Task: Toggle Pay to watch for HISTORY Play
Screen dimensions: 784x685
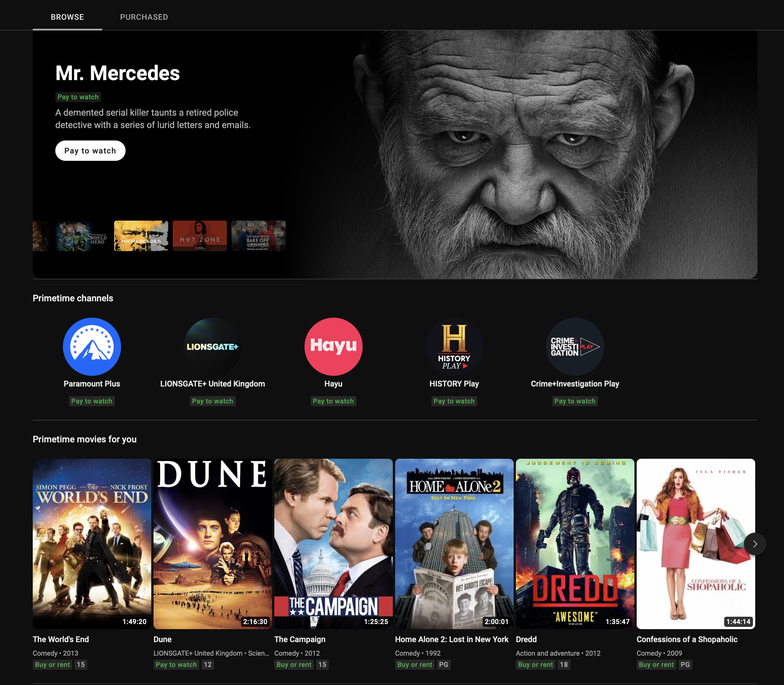Action: (454, 400)
